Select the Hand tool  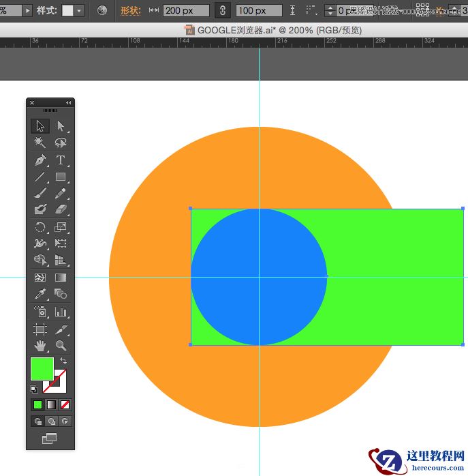40,346
